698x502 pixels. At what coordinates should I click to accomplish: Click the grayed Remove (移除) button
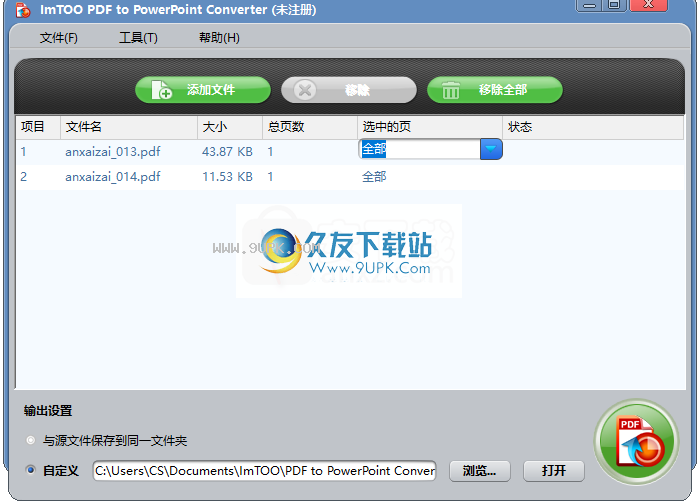349,90
